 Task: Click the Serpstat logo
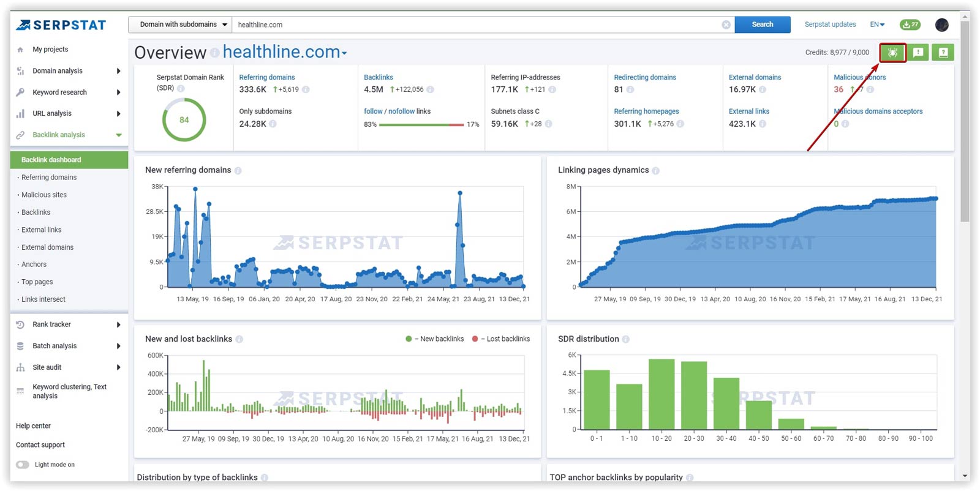pos(61,25)
